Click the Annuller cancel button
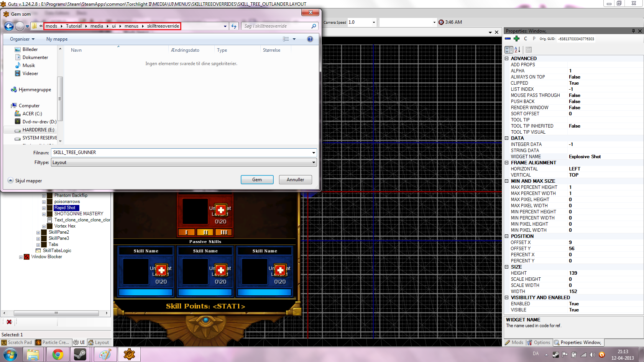644x362 pixels. 296,180
